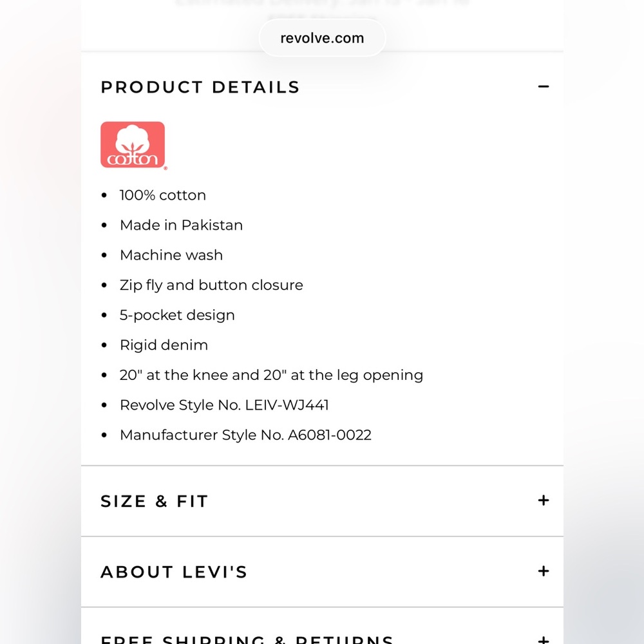Click the 100% cotton list item
This screenshot has width=644, height=644.
[x=162, y=195]
